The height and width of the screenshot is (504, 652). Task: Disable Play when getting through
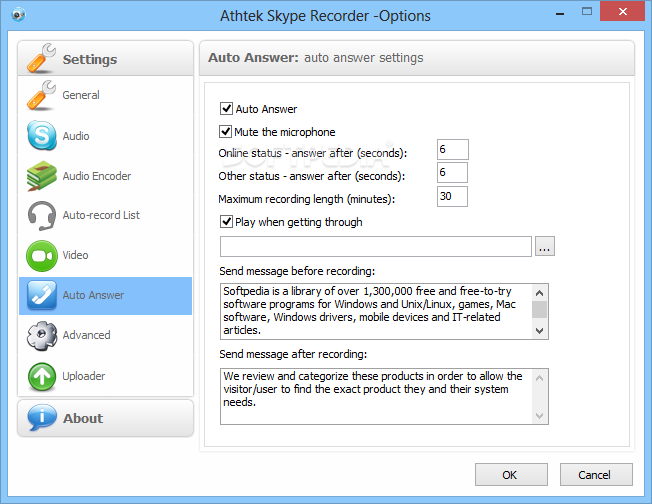pyautogui.click(x=226, y=221)
